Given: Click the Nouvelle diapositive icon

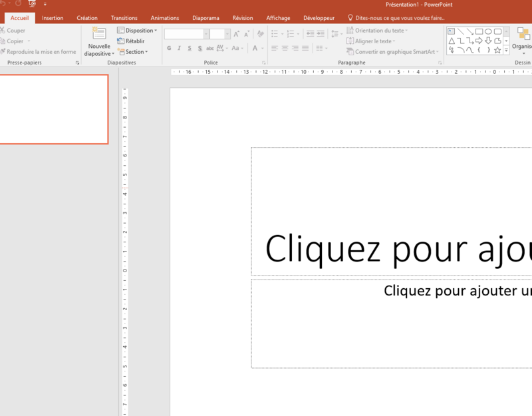Looking at the screenshot, I should pyautogui.click(x=99, y=34).
